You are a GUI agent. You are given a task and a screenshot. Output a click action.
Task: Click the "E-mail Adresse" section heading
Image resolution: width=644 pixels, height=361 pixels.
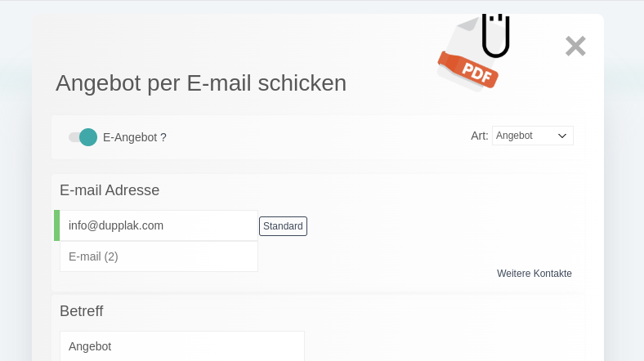(110, 190)
